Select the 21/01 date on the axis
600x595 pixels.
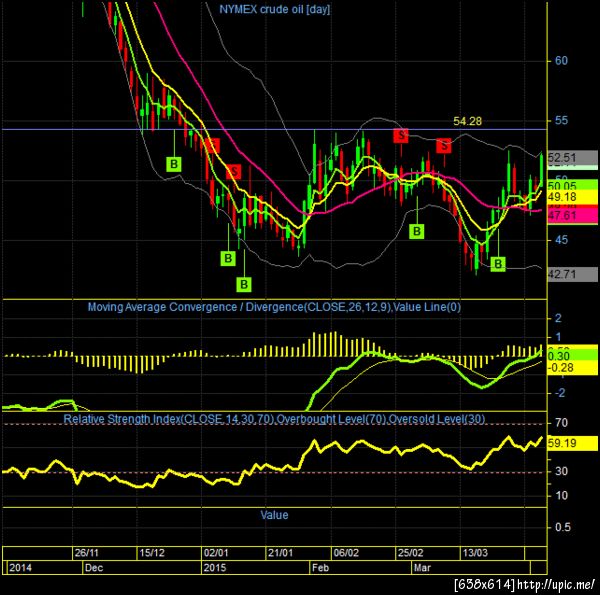pyautogui.click(x=280, y=553)
